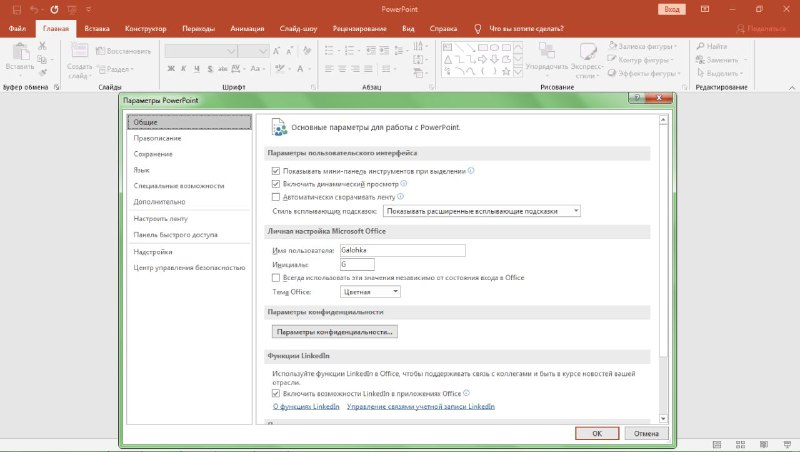
Task: Click the Вход sign-in button
Action: (672, 9)
